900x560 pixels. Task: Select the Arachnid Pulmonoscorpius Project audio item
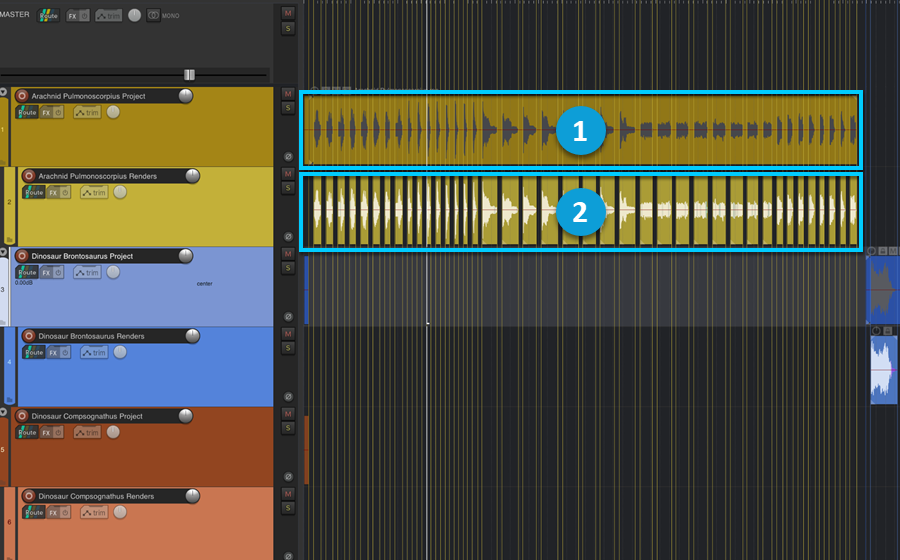tap(581, 130)
